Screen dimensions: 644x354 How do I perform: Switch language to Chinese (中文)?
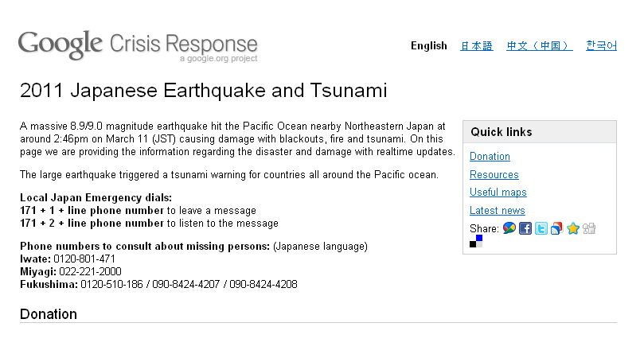pos(539,45)
